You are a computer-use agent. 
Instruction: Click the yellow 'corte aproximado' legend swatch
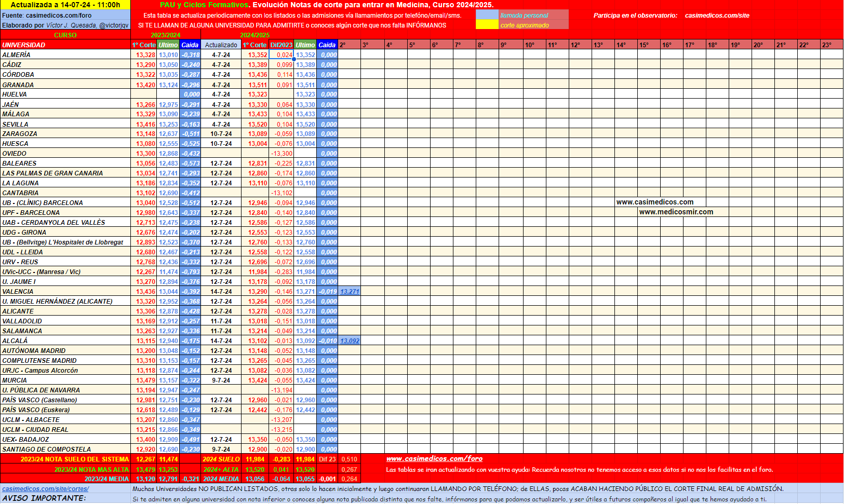(x=487, y=25)
